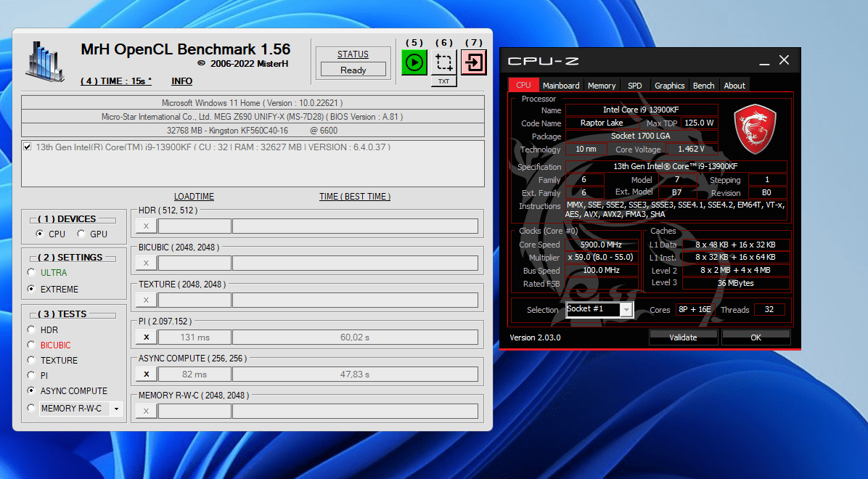The image size is (868, 479).
Task: Select the TEXTURE test radio button
Action: 31,360
